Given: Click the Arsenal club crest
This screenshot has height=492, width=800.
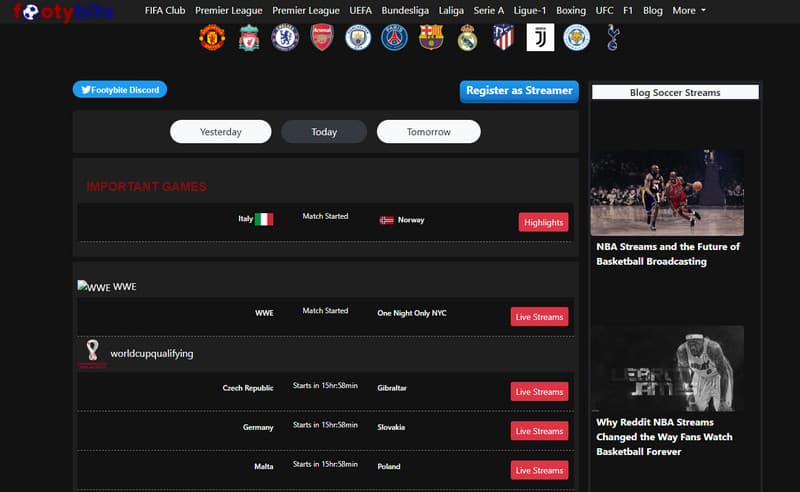Looking at the screenshot, I should pos(322,38).
